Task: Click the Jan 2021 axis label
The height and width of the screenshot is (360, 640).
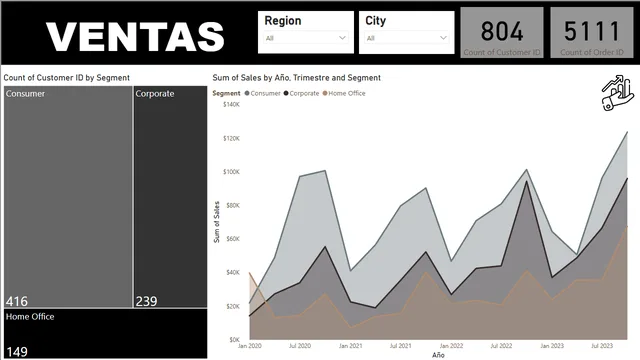Action: click(x=350, y=346)
